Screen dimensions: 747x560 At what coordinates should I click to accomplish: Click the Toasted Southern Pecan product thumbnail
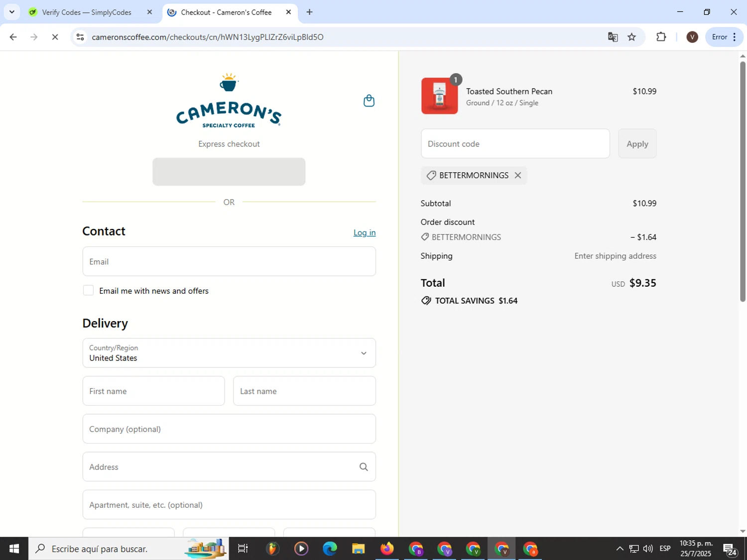(439, 96)
